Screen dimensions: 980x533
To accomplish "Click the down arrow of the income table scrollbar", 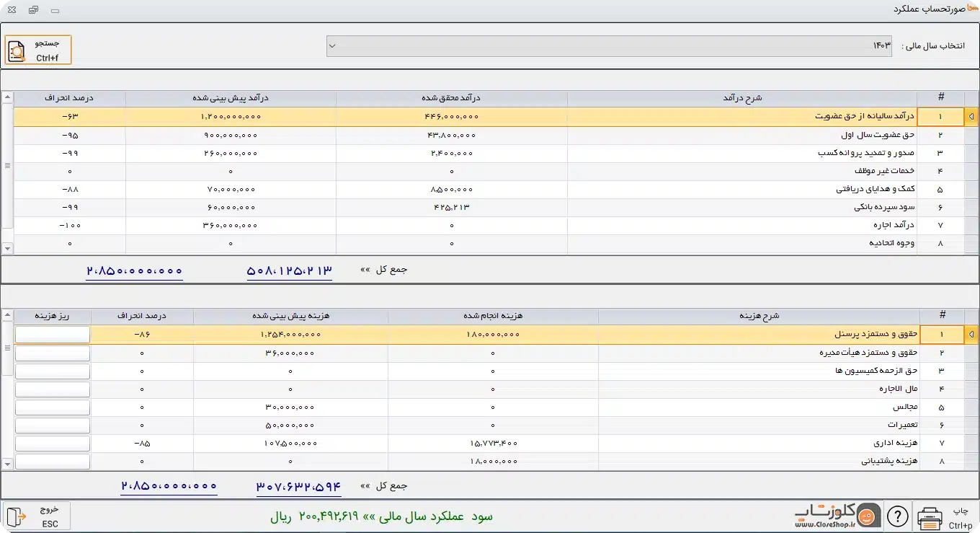I will tap(8, 248).
